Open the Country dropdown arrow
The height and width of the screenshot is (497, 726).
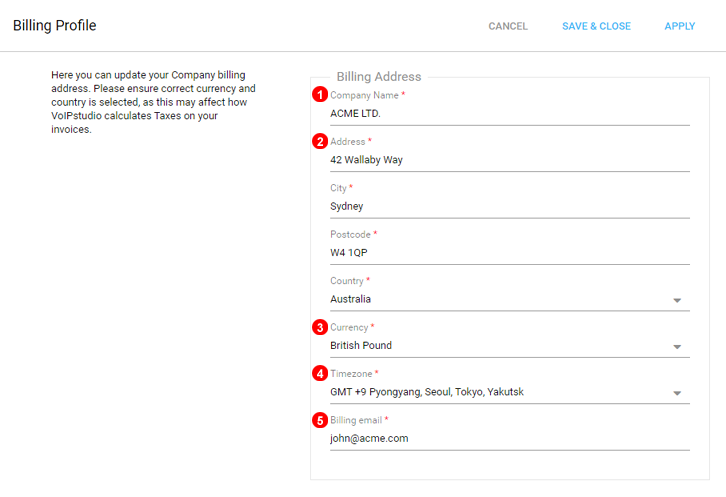(677, 300)
